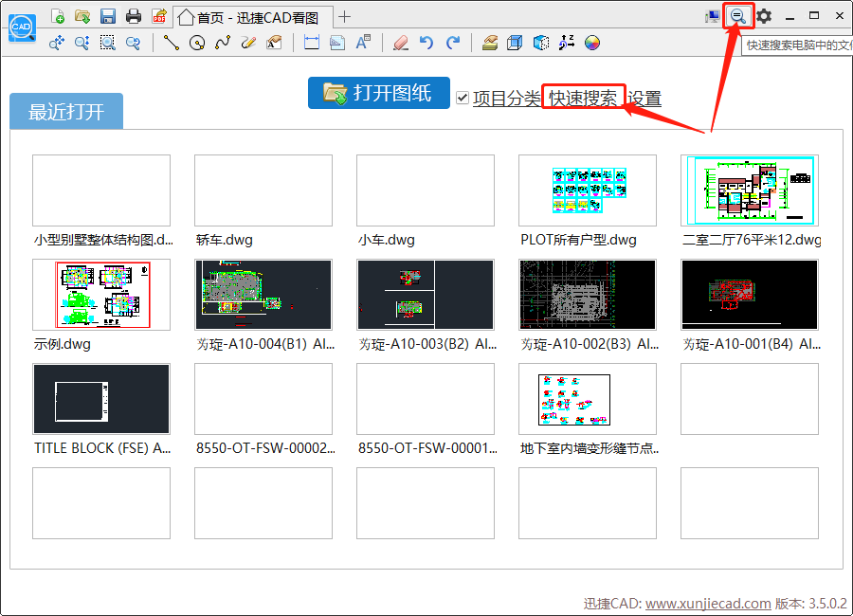Open 8550-OT-FSW-00002 drawing thumbnail
Screen dimensions: 853x616
coord(263,399)
